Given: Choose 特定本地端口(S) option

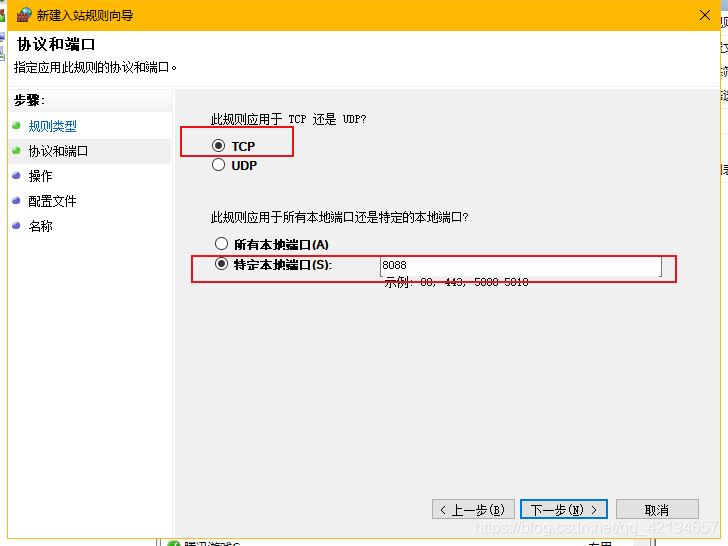Looking at the screenshot, I should (x=221, y=264).
